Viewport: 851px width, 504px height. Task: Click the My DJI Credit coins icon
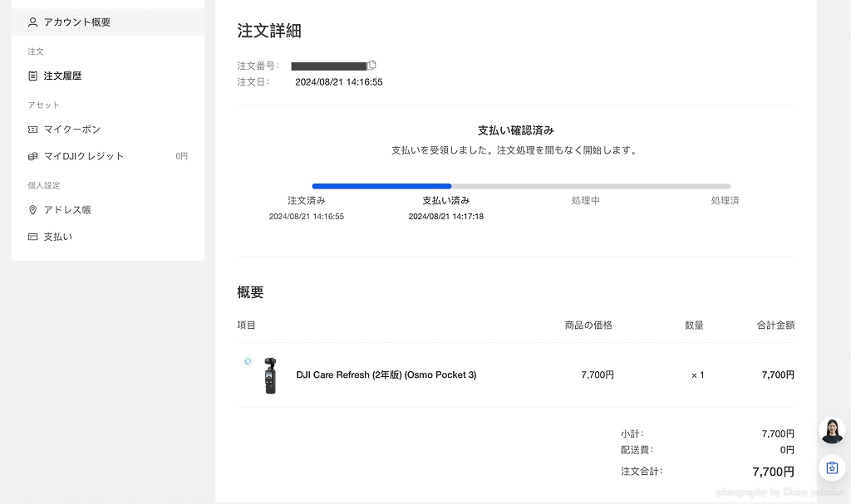click(32, 156)
